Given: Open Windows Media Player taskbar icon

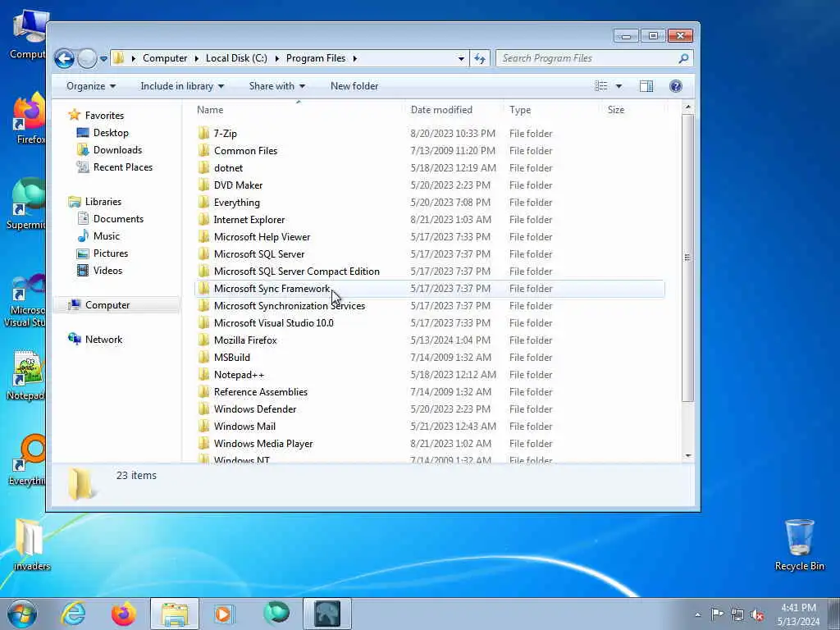Looking at the screenshot, I should (x=223, y=614).
